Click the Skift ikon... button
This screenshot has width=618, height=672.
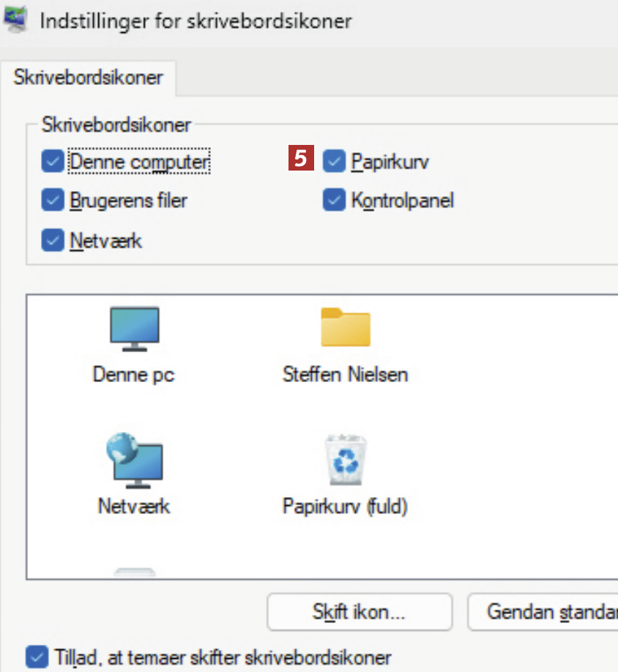[360, 611]
